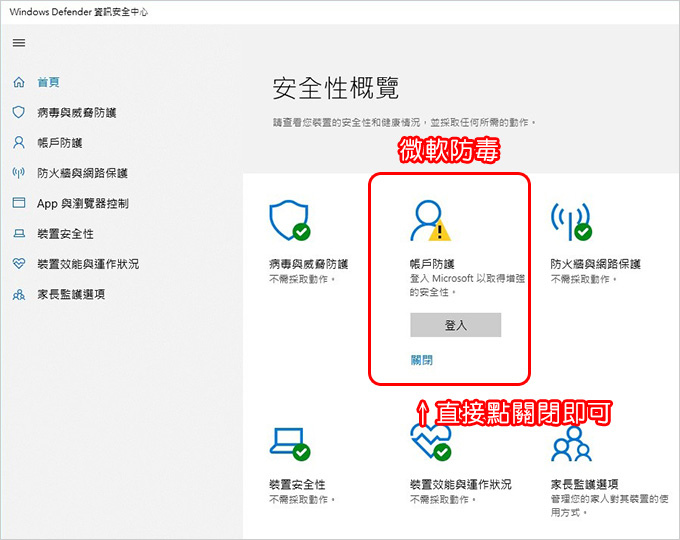680x540 pixels.
Task: Open the hamburger navigation menu
Action: 19,43
